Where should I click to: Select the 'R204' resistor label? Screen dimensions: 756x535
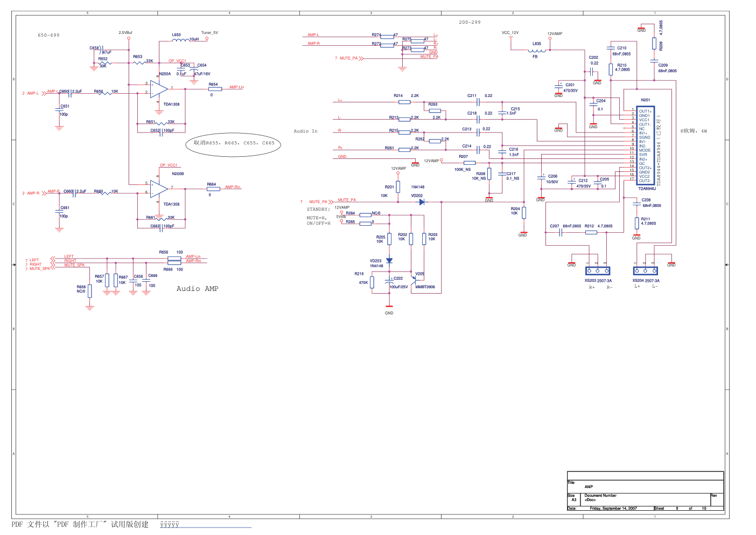pos(515,209)
